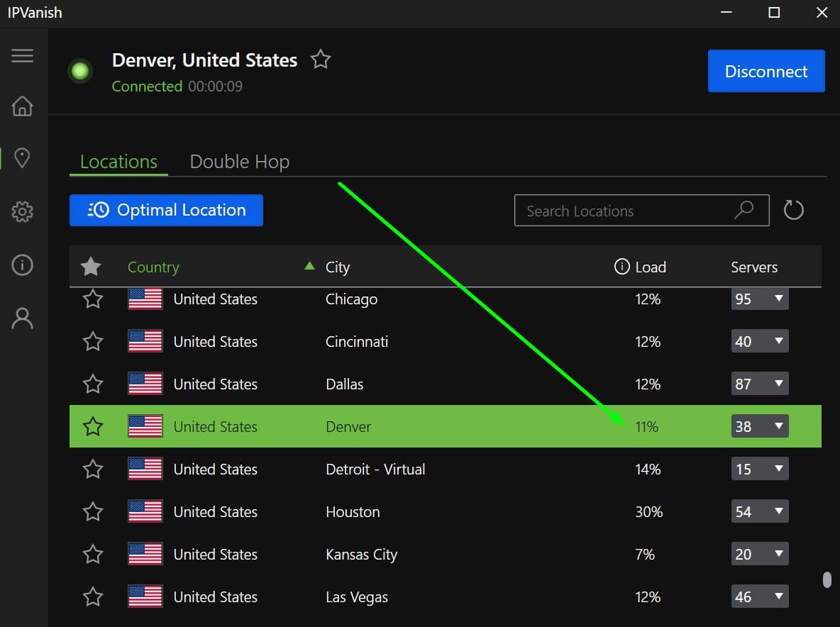This screenshot has width=840, height=627.
Task: Sort list by Load column header
Action: coord(651,267)
